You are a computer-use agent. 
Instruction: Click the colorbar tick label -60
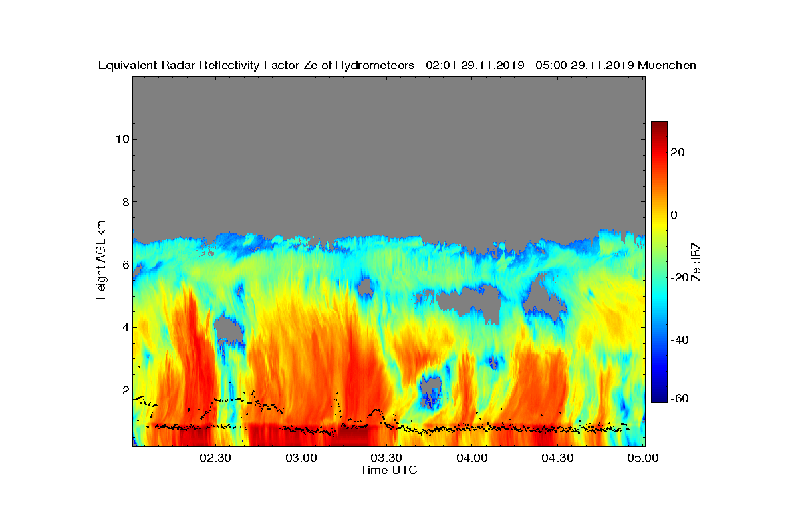tap(678, 398)
